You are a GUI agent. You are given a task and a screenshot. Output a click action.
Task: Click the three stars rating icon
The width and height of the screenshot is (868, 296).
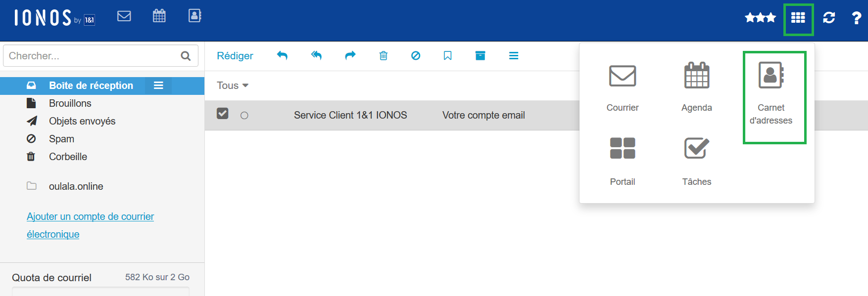click(760, 18)
